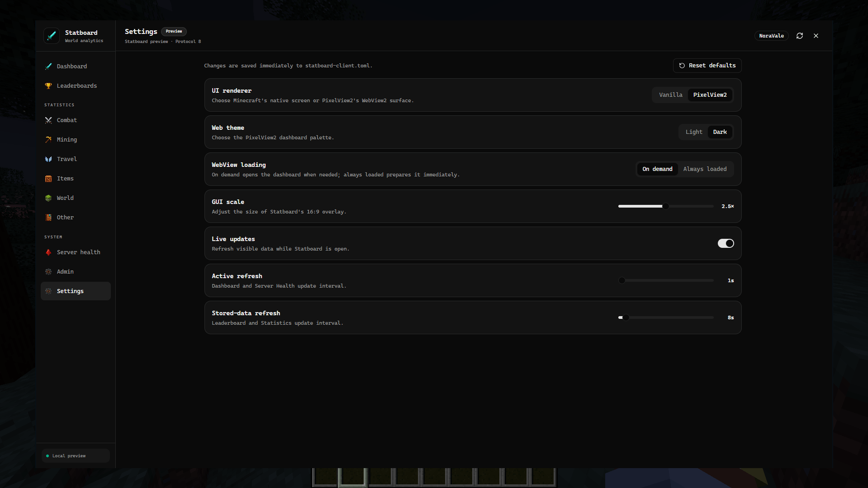
Task: Click the green Local preview status dot
Action: (x=47, y=456)
